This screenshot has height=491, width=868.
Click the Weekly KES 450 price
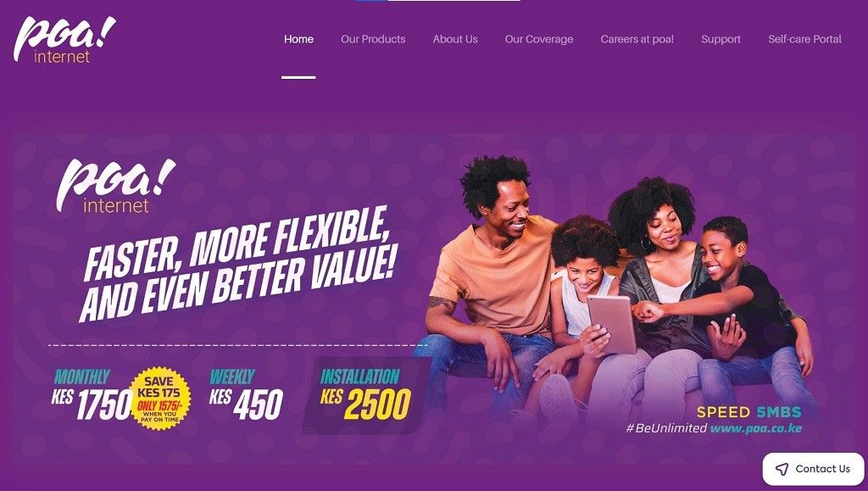[x=247, y=395]
